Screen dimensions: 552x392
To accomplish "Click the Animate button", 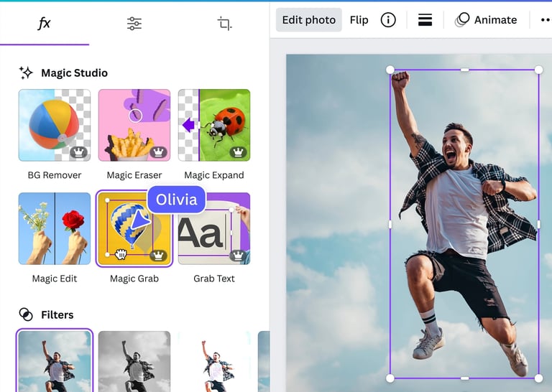I will coord(486,20).
